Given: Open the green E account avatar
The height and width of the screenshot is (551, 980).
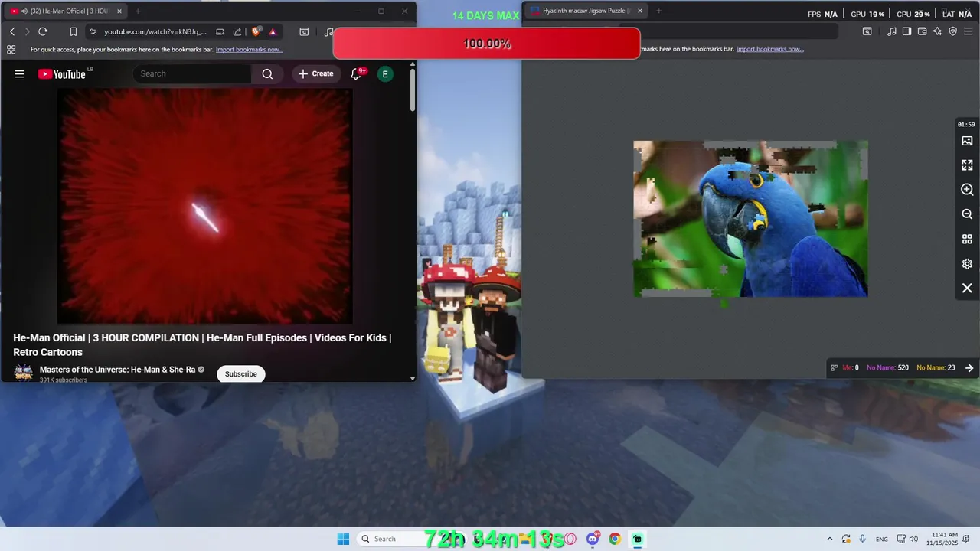Looking at the screenshot, I should coord(385,74).
